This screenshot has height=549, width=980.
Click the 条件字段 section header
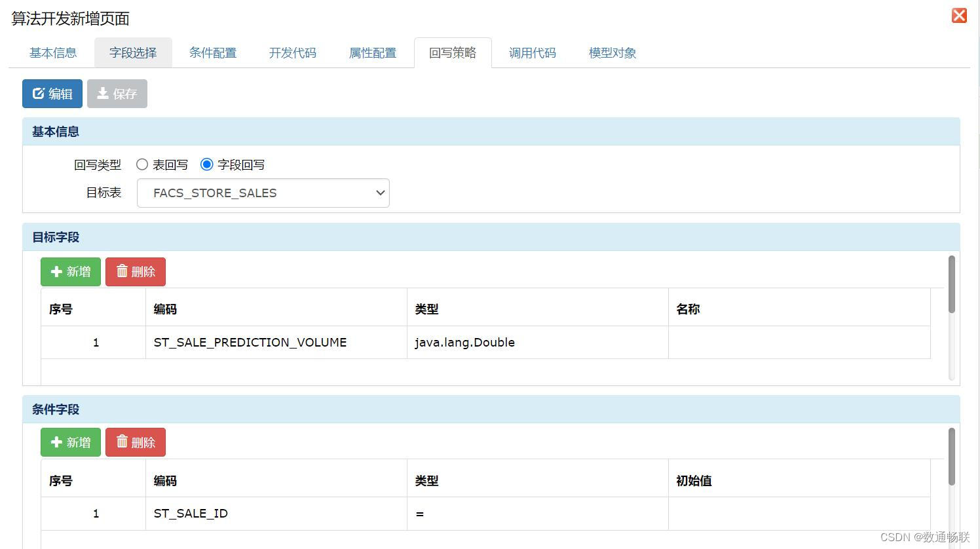click(x=491, y=409)
